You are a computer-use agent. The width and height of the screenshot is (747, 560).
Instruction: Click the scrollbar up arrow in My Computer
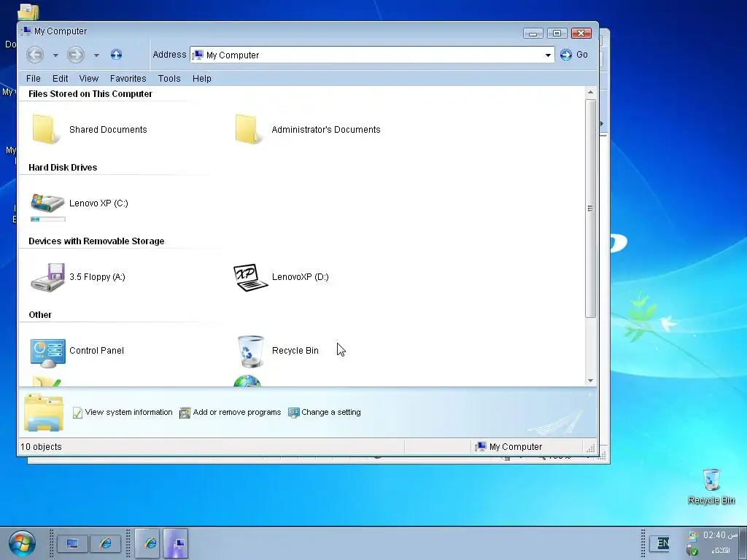click(x=591, y=92)
